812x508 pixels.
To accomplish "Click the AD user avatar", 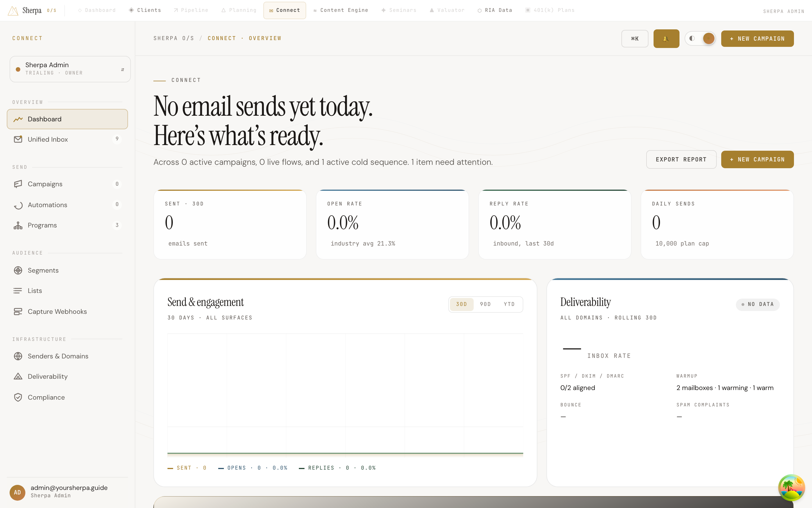I will 17,492.
